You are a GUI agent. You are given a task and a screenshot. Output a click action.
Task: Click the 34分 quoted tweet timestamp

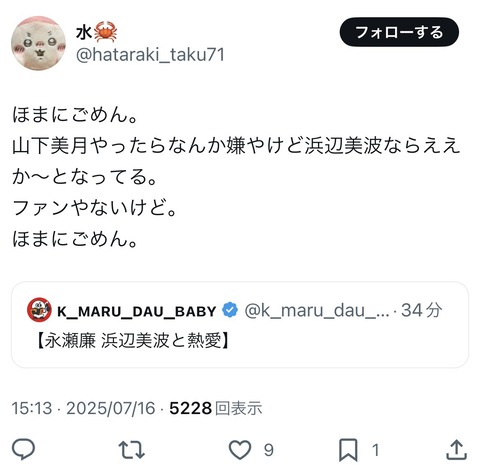(x=422, y=310)
